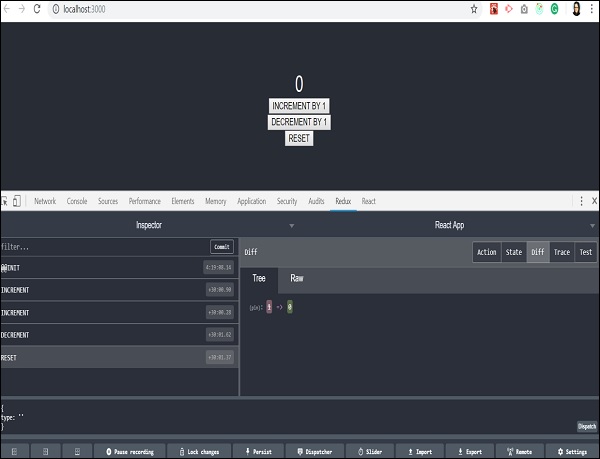Open the Chrome three-dot menu

coord(590,9)
